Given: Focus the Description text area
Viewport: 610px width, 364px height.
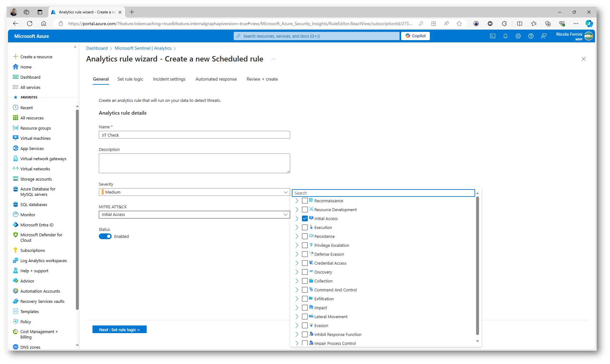Looking at the screenshot, I should click(194, 163).
